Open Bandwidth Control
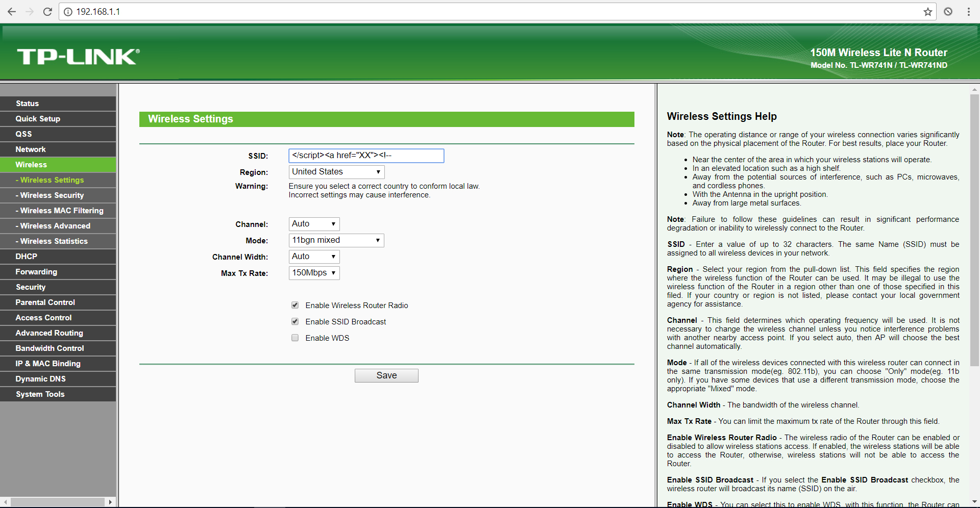980x508 pixels. tap(58, 348)
